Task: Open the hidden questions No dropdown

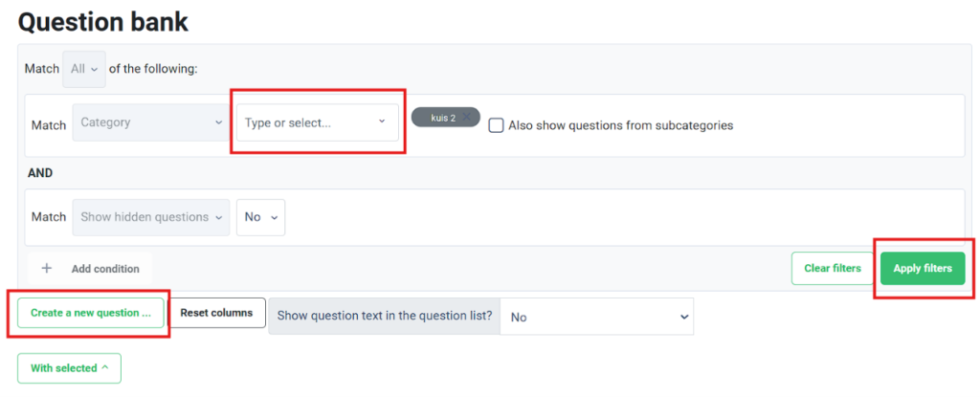Action: coord(260,217)
